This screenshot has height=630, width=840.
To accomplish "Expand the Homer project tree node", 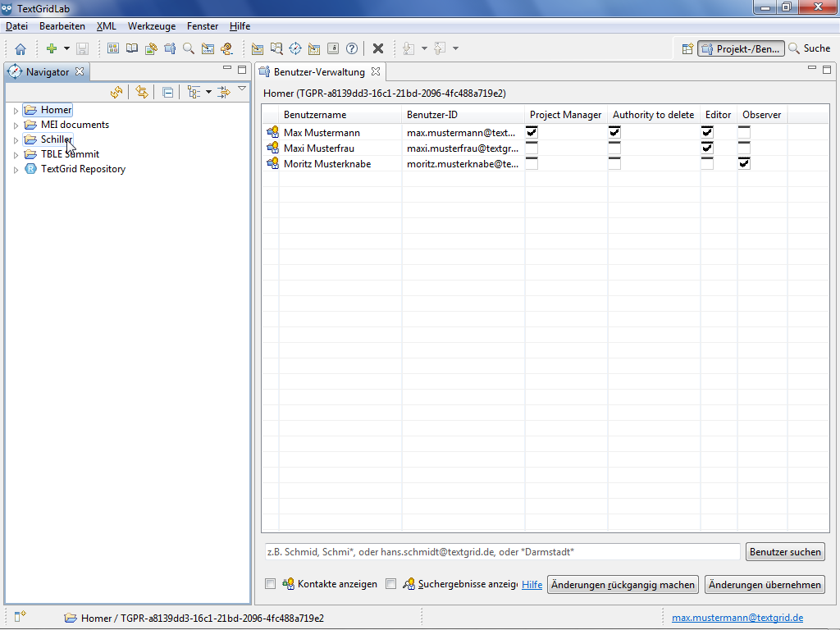I will pos(15,111).
